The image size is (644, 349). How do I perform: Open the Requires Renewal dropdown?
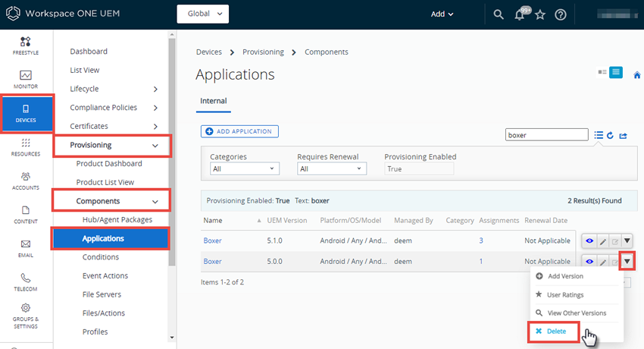click(332, 168)
